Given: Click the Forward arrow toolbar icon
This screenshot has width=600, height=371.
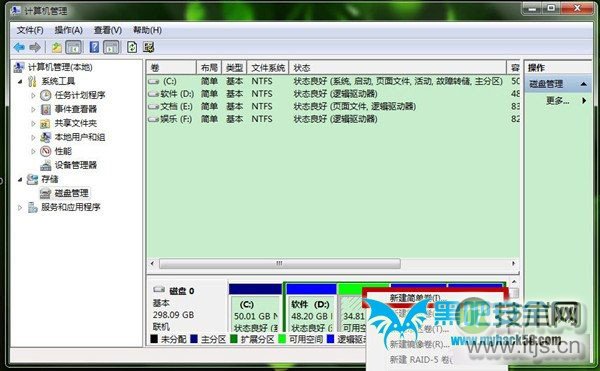Looking at the screenshot, I should point(35,47).
